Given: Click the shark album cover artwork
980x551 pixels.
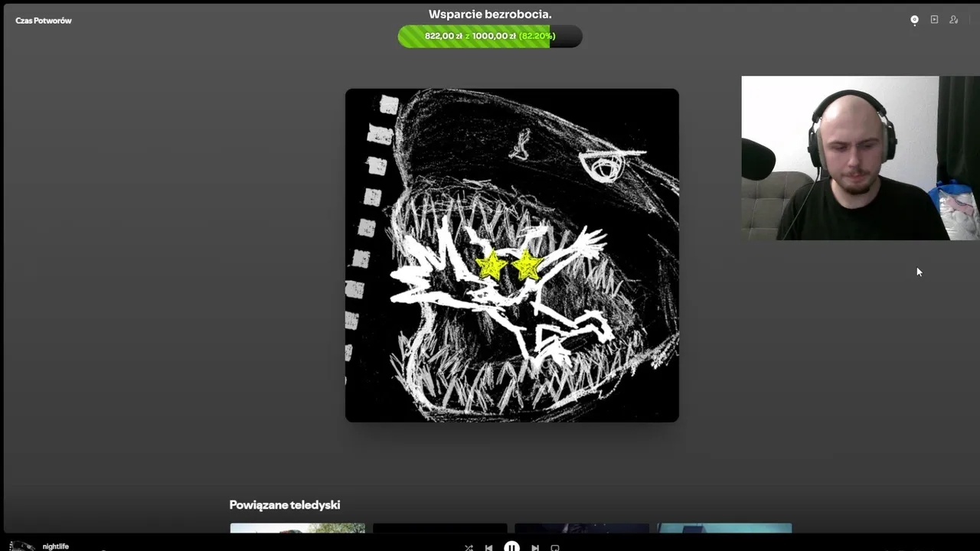Looking at the screenshot, I should tap(512, 256).
